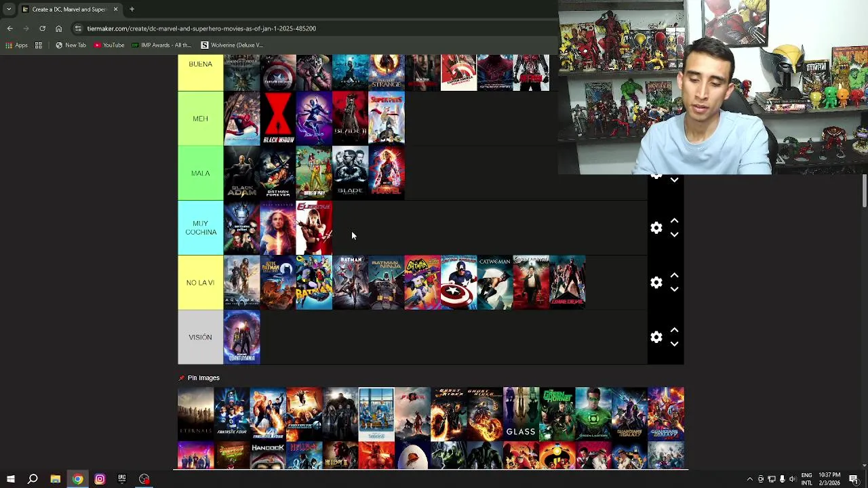Show hidden system tray icons
Image resolution: width=868 pixels, height=488 pixels.
click(x=750, y=479)
